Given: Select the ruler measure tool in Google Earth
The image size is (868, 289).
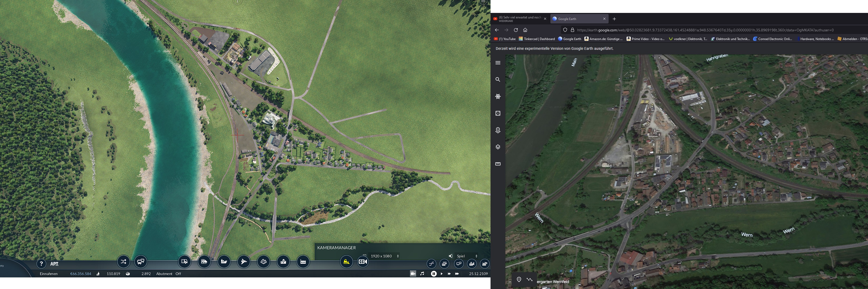Looking at the screenshot, I should [498, 164].
